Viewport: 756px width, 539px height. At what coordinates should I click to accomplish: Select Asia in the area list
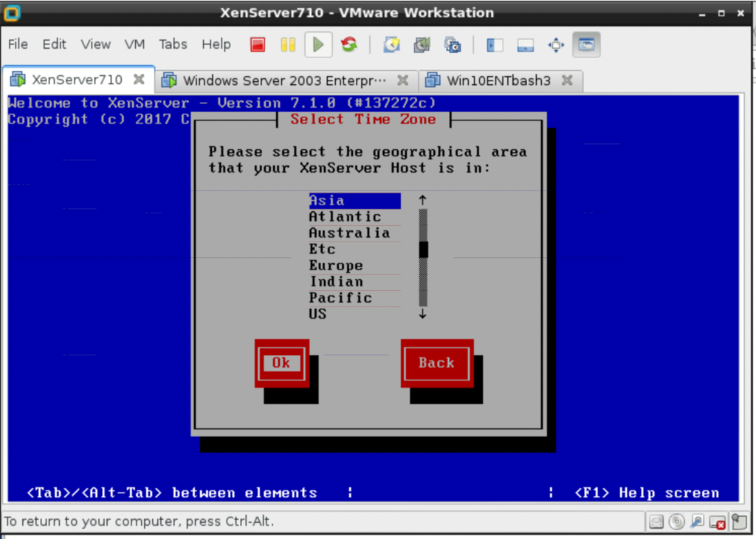coord(354,201)
